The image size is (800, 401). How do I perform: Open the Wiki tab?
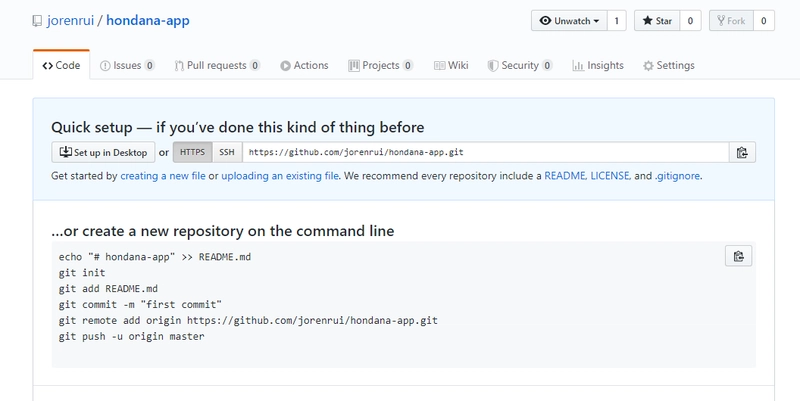(x=451, y=65)
